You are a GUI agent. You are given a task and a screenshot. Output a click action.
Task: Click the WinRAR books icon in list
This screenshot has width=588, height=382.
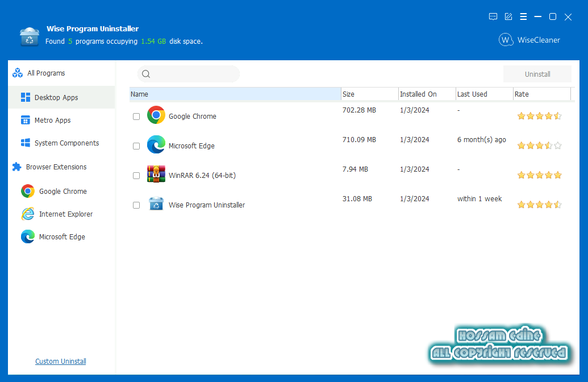click(x=156, y=174)
